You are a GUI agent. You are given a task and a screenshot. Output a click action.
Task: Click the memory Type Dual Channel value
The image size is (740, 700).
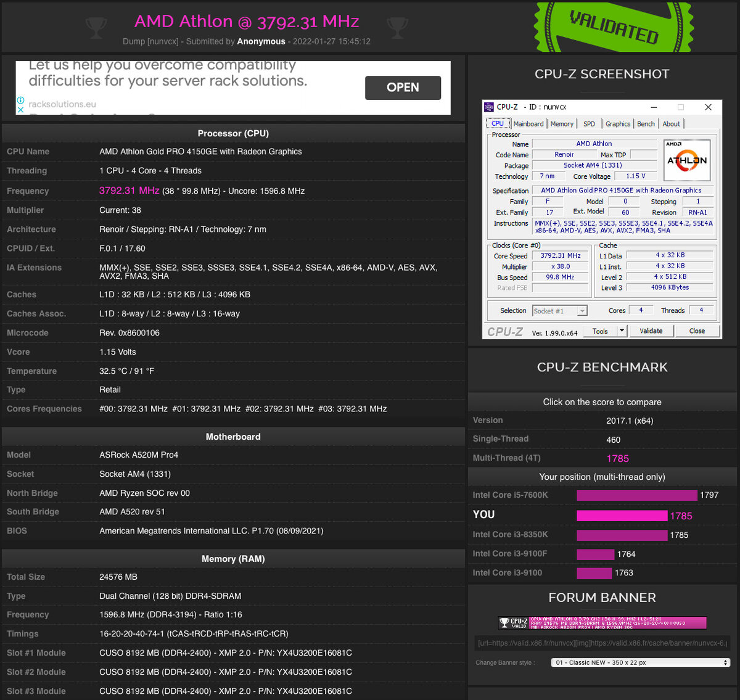170,596
